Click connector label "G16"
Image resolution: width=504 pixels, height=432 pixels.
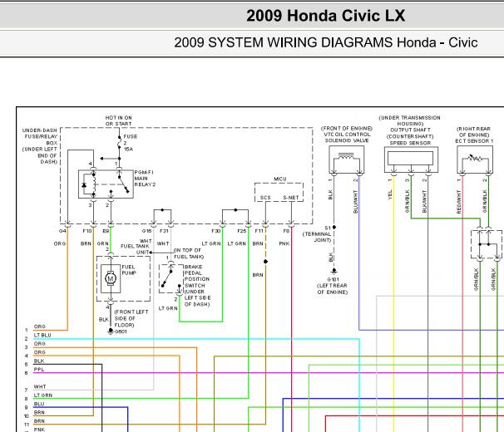[146, 231]
